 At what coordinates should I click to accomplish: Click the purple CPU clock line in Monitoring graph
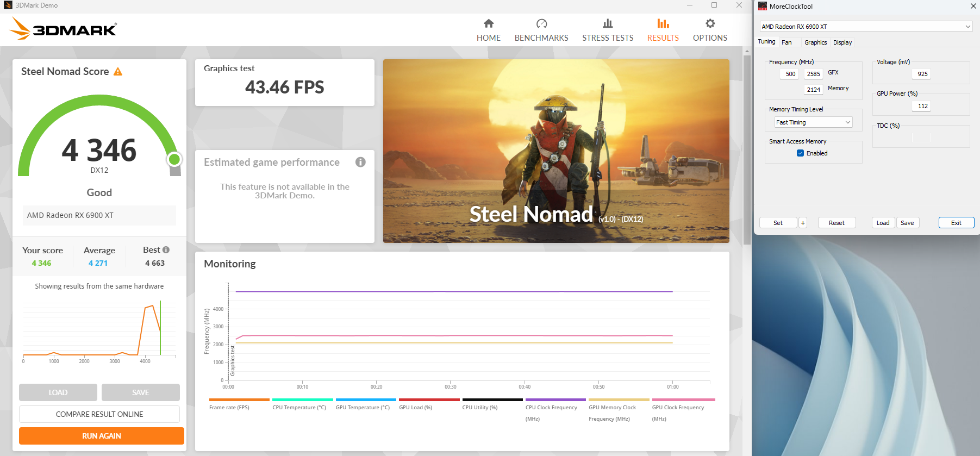[454, 291]
